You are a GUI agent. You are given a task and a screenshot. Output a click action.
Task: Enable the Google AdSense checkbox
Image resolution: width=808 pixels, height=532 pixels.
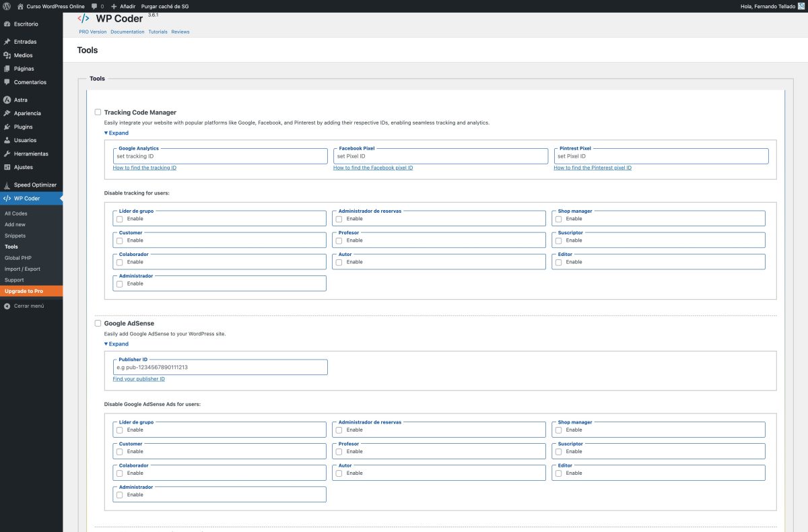pyautogui.click(x=98, y=323)
